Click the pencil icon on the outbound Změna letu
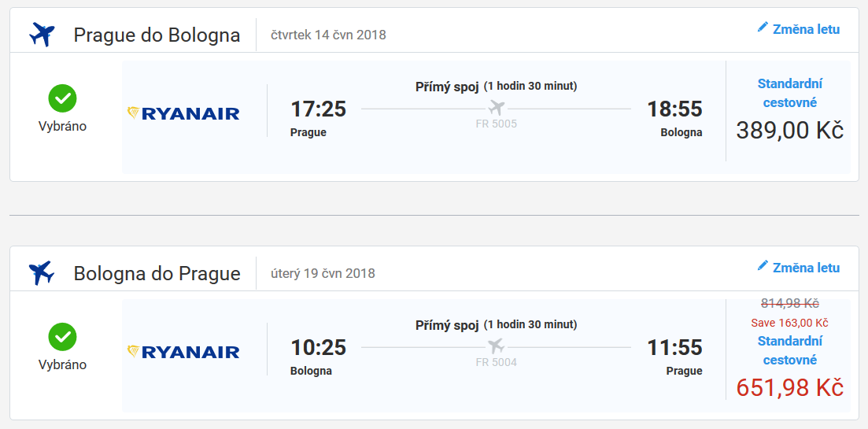Image resolution: width=868 pixels, height=429 pixels. (763, 27)
